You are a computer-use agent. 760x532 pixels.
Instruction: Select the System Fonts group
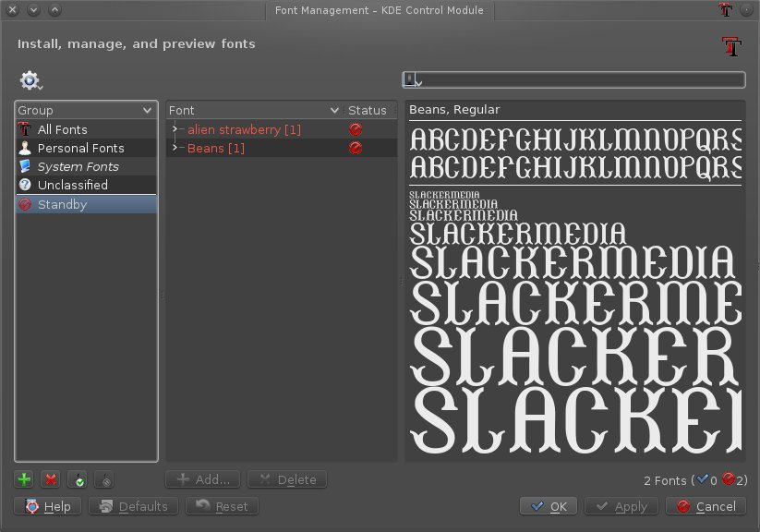78,167
